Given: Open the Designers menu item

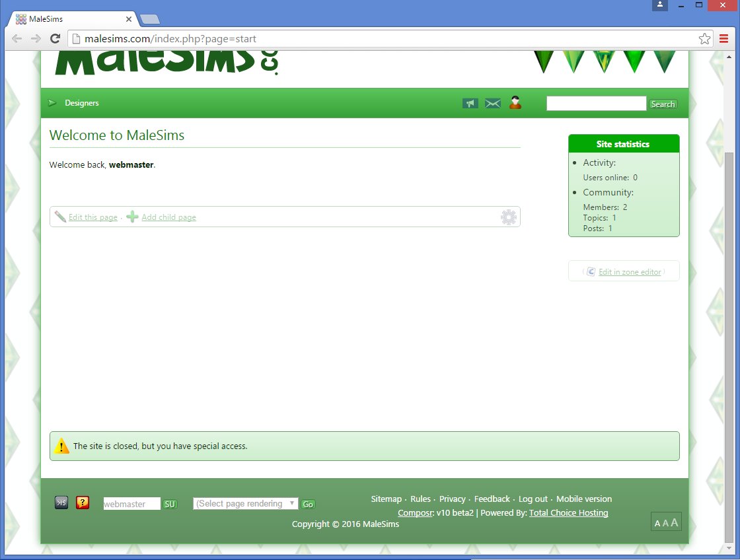Looking at the screenshot, I should (82, 103).
